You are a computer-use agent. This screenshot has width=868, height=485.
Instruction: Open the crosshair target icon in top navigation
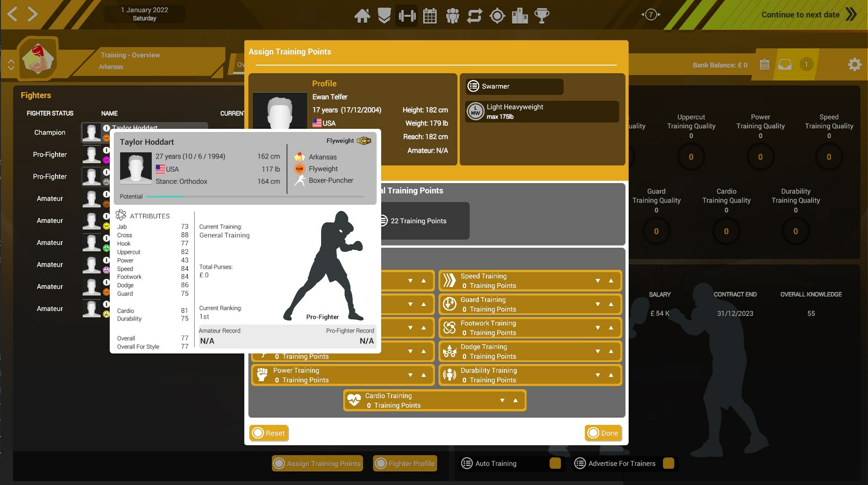[x=497, y=16]
